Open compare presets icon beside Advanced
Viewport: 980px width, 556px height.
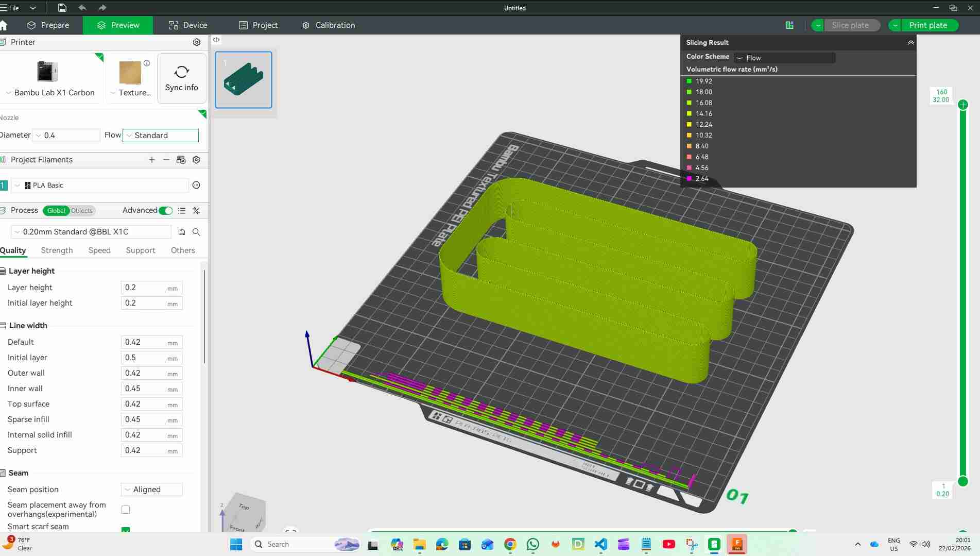196,211
